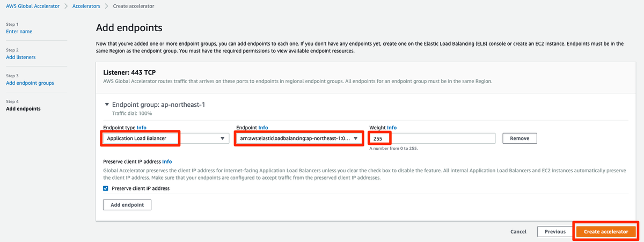Click the Remove endpoint button
The width and height of the screenshot is (644, 242).
pyautogui.click(x=519, y=138)
